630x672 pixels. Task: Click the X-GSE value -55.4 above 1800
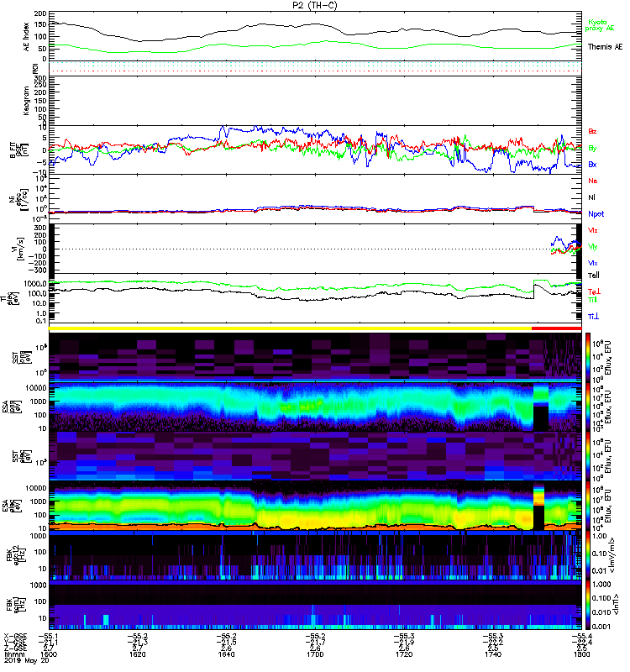581,636
